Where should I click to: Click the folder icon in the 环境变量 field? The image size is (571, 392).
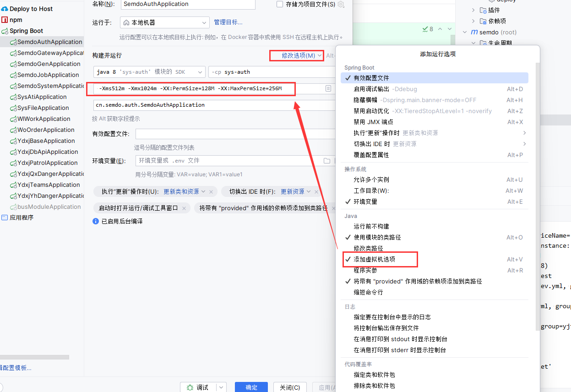point(327,161)
